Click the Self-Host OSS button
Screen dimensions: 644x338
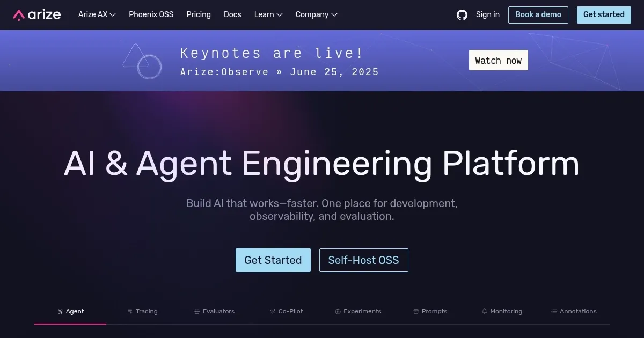(x=363, y=260)
